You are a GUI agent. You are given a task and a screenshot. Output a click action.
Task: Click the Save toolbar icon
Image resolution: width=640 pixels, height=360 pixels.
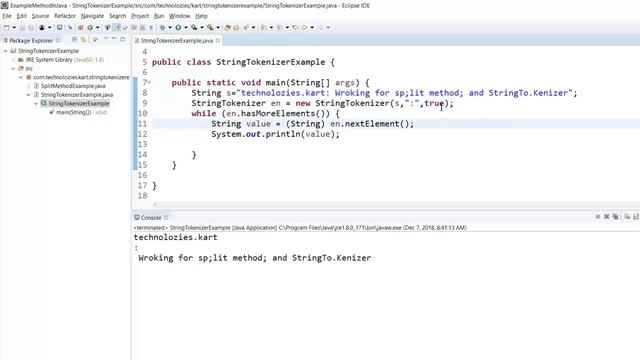pyautogui.click(x=22, y=27)
